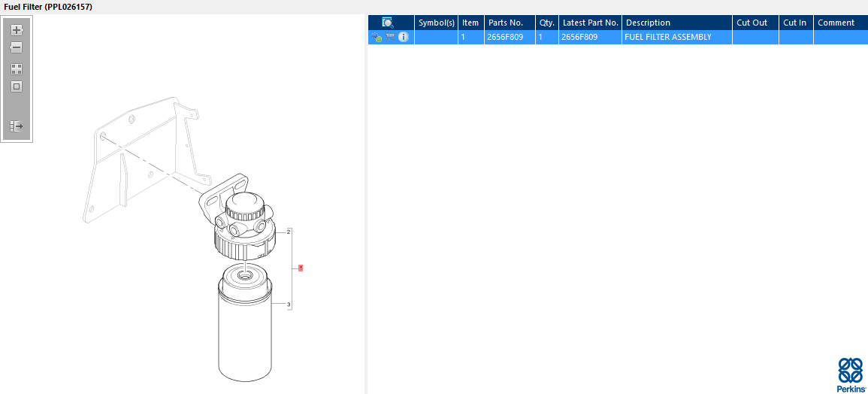Select callout number 3 on the diagram

tap(289, 305)
